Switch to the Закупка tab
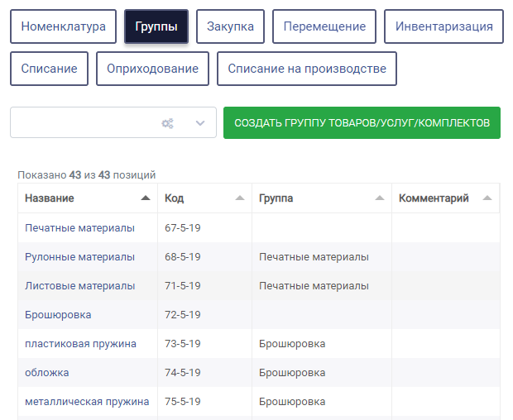This screenshot has height=420, width=513. coord(230,26)
